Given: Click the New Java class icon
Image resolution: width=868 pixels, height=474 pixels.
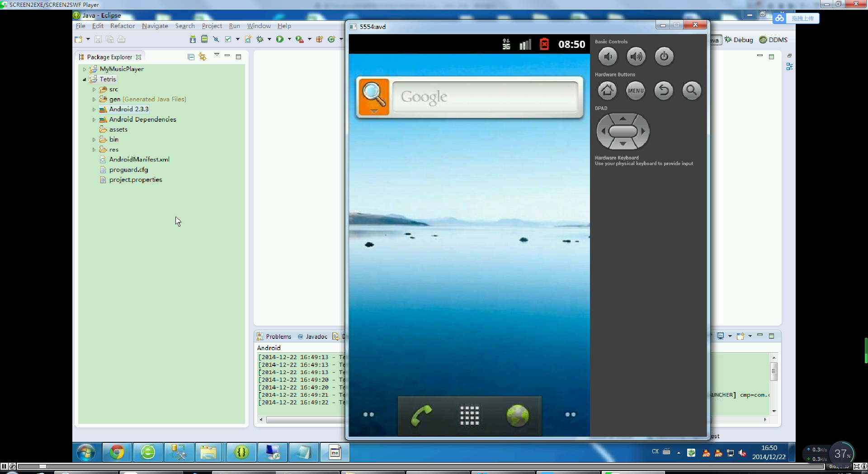Looking at the screenshot, I should 331,39.
